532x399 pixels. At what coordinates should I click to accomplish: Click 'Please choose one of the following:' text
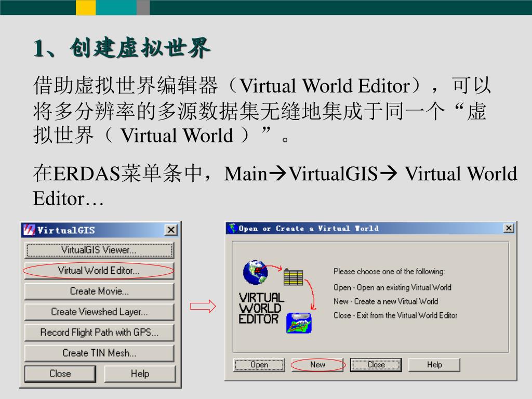click(389, 271)
